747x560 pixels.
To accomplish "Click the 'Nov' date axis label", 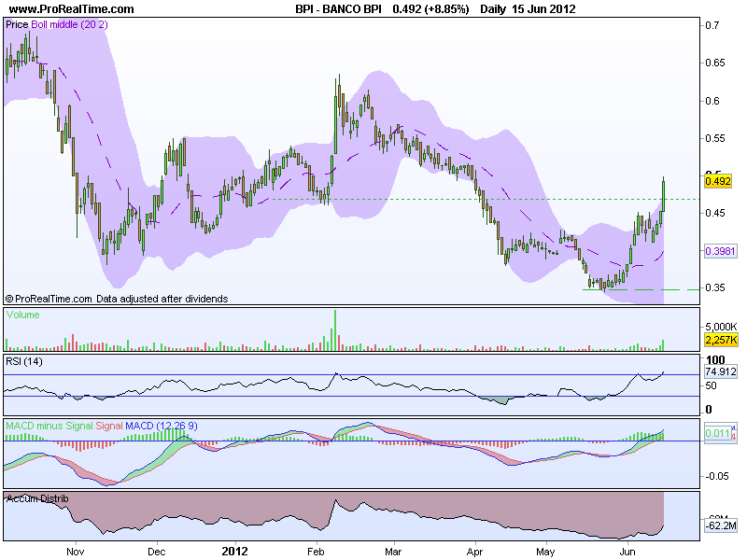I will pos(76,552).
